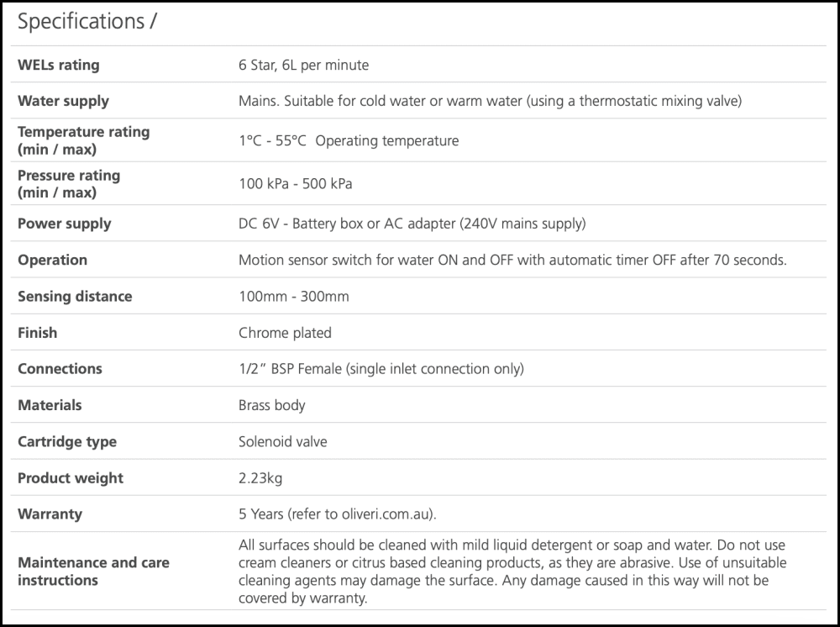Click the Sensing distance label
The height and width of the screenshot is (627, 840).
[x=75, y=296]
